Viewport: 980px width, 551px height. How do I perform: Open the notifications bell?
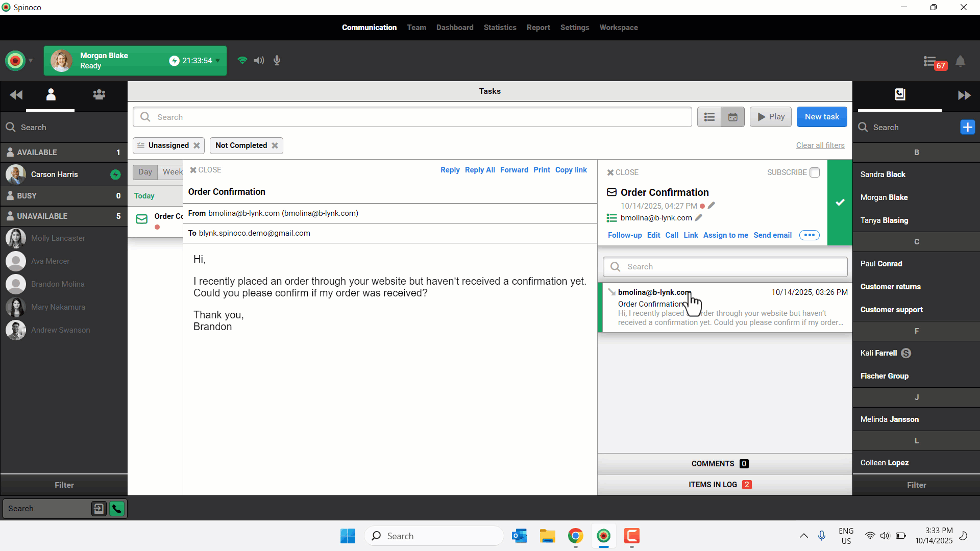(x=960, y=62)
